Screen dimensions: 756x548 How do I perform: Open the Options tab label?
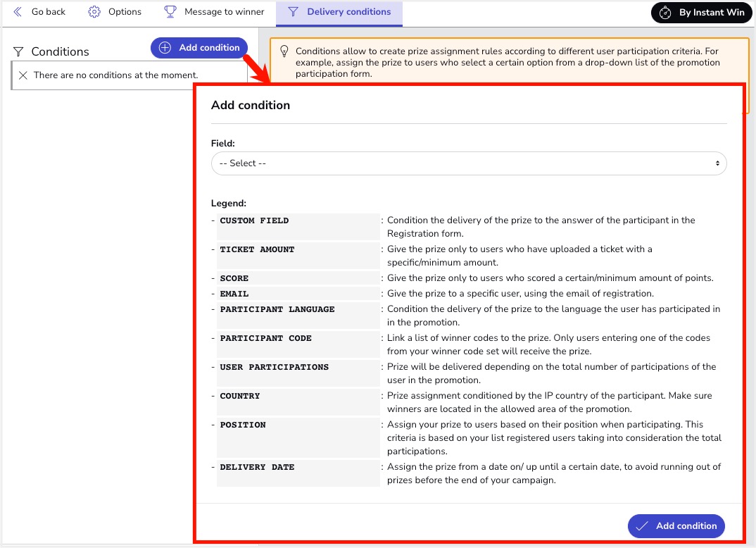tap(125, 12)
